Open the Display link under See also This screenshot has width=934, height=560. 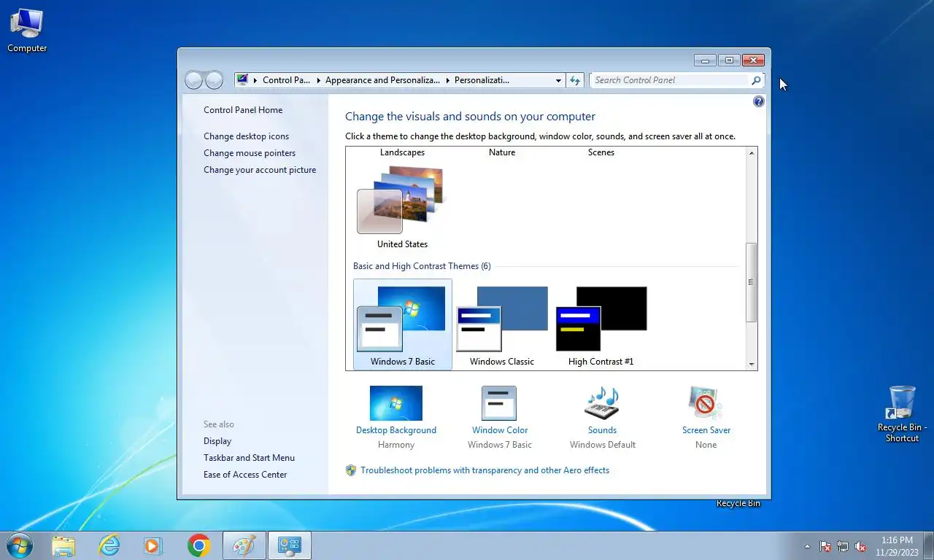[x=217, y=441]
